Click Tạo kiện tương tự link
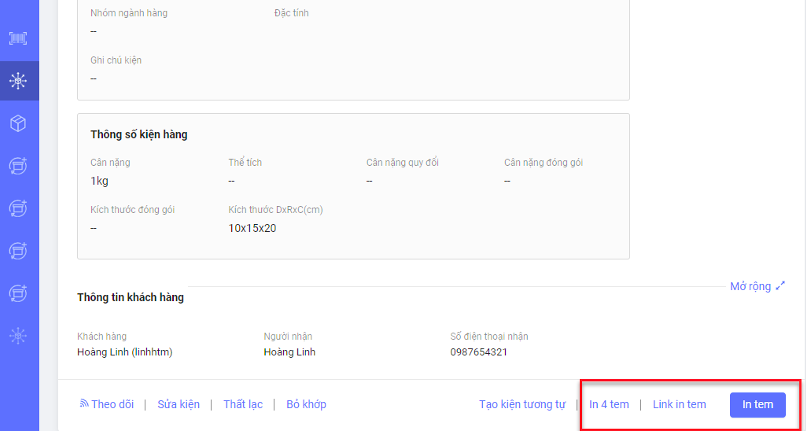The width and height of the screenshot is (806, 434). (522, 404)
